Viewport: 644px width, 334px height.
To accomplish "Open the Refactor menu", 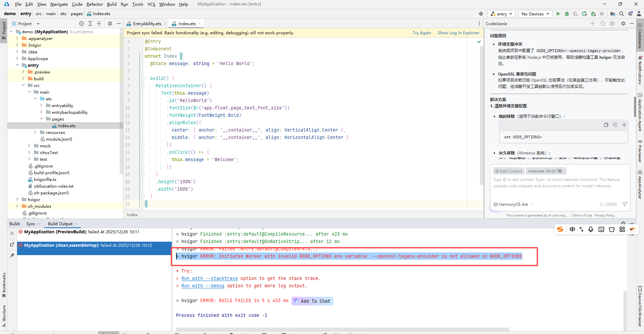I will pos(95,4).
